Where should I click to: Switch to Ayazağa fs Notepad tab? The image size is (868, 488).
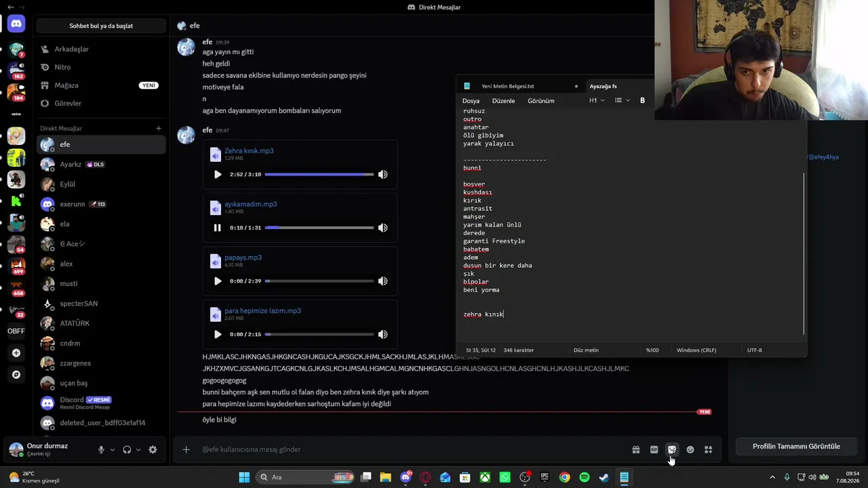618,86
